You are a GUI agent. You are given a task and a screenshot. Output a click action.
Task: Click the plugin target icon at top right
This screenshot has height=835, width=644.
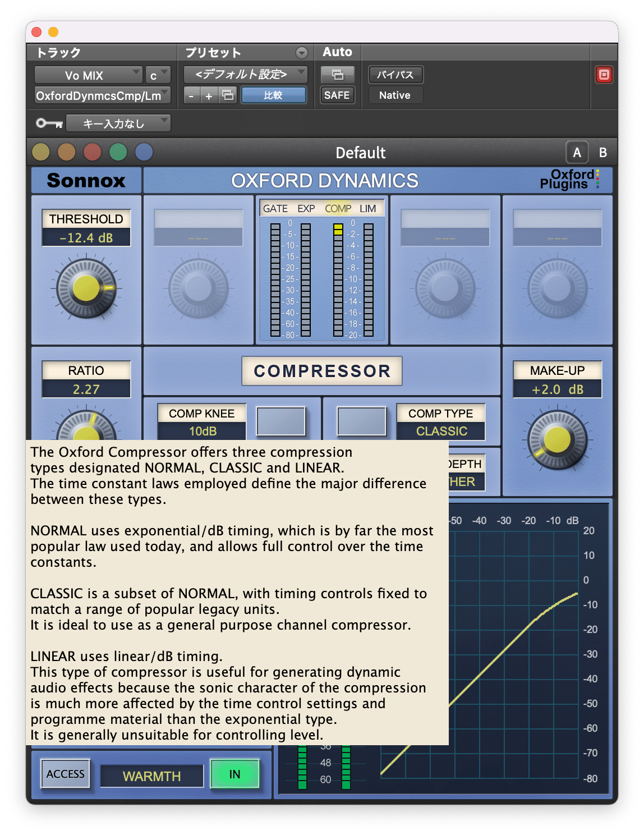[x=604, y=74]
